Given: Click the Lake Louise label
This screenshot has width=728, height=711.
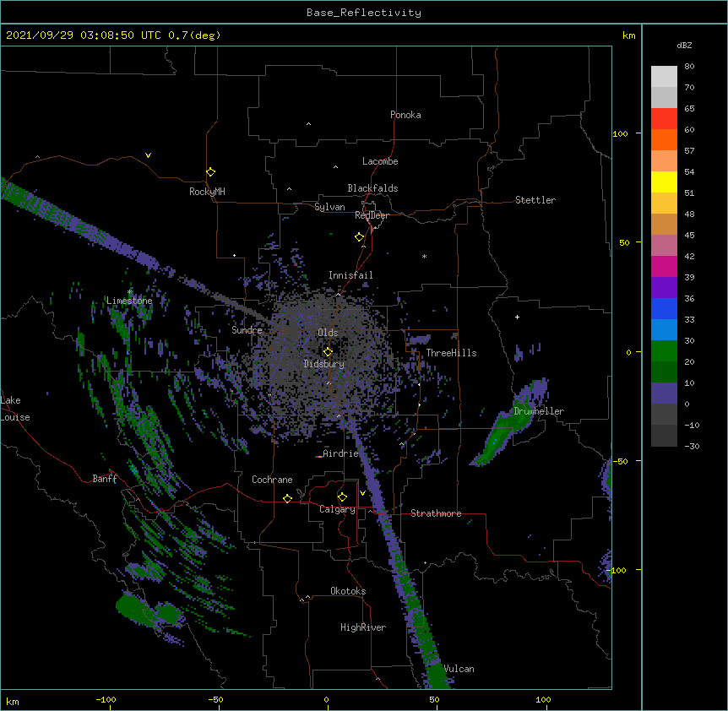Looking at the screenshot, I should tap(15, 409).
